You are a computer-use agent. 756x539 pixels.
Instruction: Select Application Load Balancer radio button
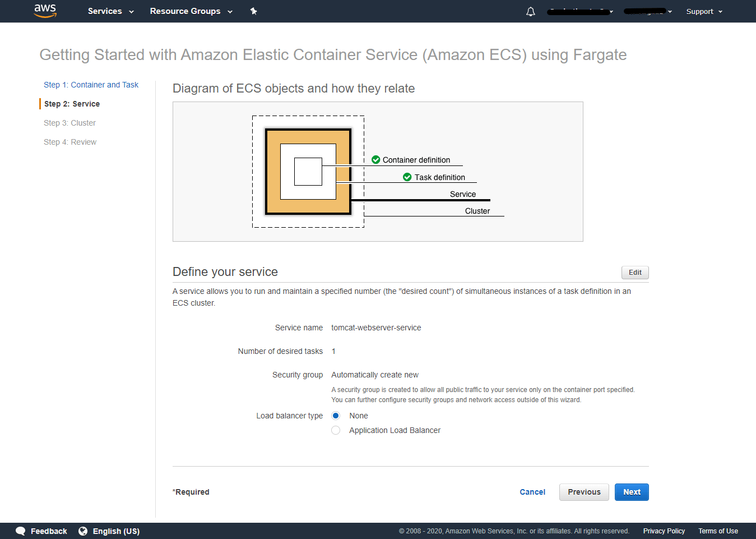pos(336,430)
